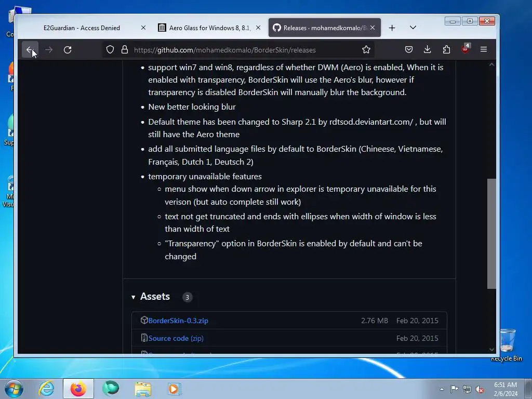
Task: Click the assets count badge 3
Action: (187, 297)
